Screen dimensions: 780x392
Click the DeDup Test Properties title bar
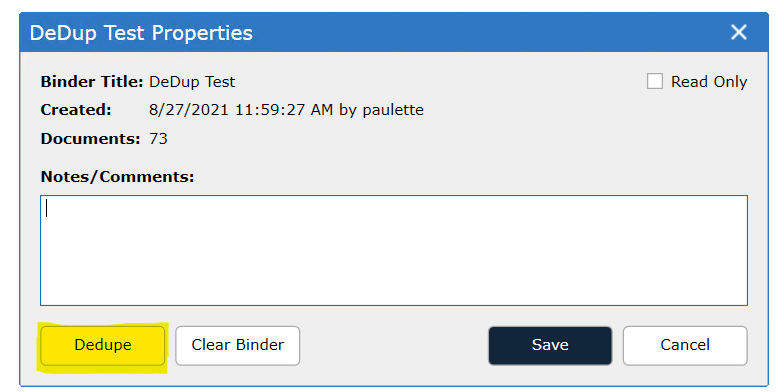tap(394, 32)
